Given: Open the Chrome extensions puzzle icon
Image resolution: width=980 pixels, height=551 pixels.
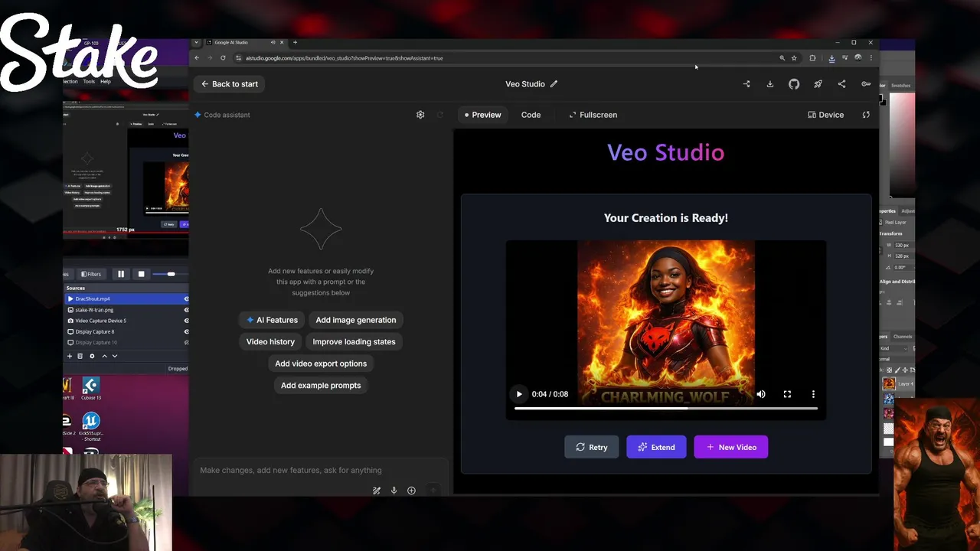Looking at the screenshot, I should point(812,58).
